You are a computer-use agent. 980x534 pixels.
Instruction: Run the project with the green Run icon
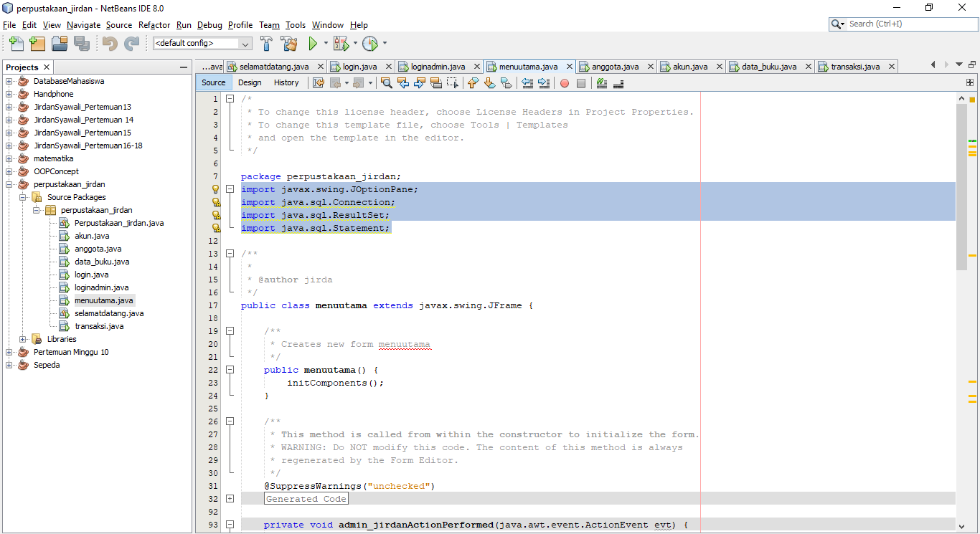click(x=314, y=43)
